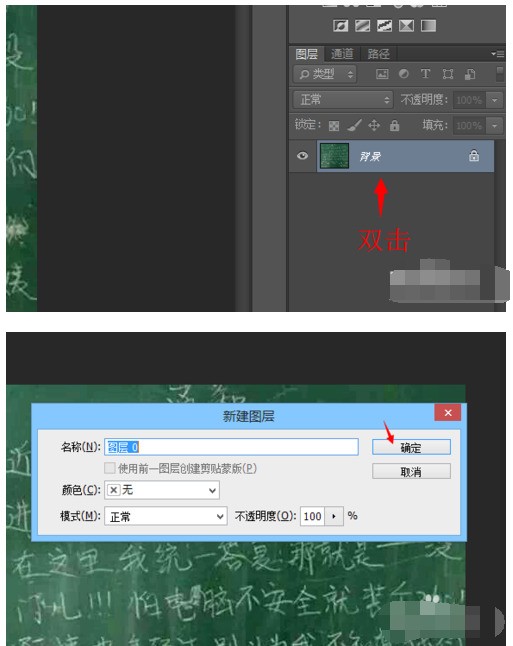Viewport: 513px width, 646px height.
Task: Click the 不透明度 100% field in Layers panel
Action: tap(469, 100)
